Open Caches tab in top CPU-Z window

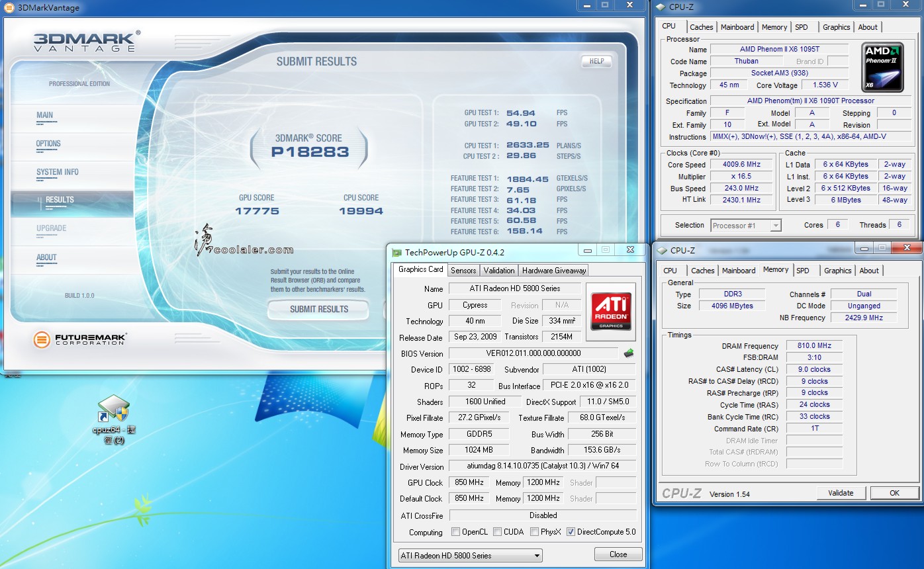(x=702, y=27)
